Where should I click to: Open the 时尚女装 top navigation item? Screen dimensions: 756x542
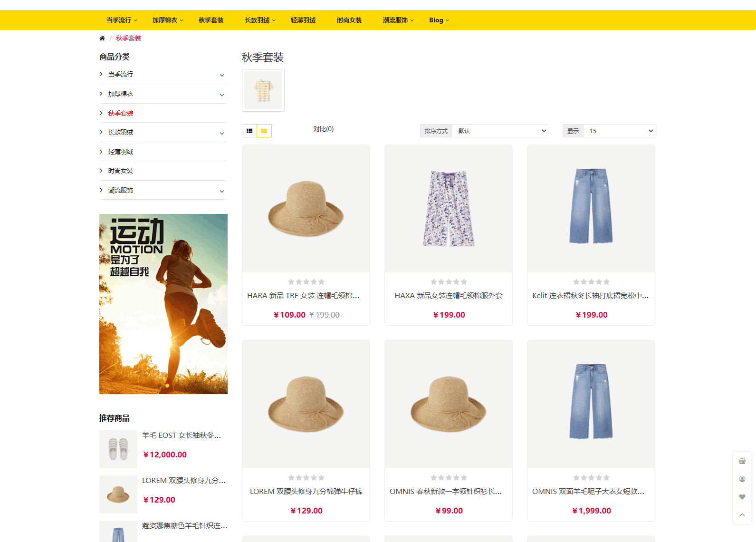[349, 20]
